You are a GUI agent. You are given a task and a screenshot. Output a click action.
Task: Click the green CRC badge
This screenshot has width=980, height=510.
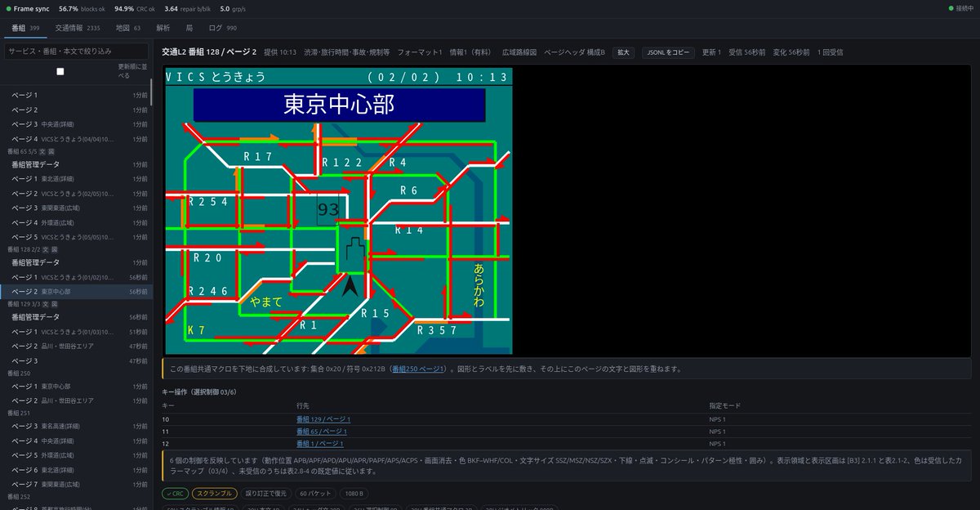point(175,493)
